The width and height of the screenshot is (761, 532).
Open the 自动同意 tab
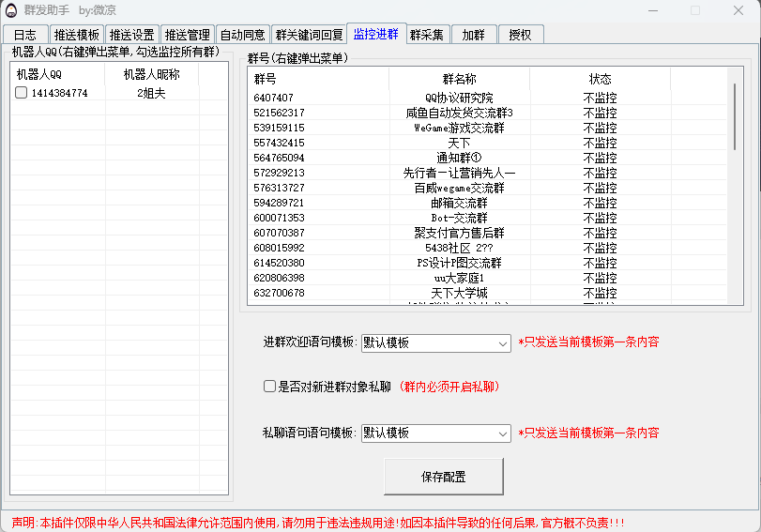point(242,35)
